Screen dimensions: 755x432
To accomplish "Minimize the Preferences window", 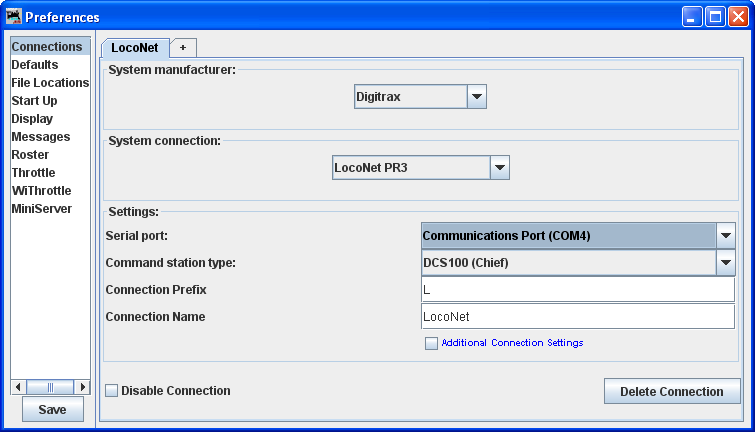I will (x=693, y=17).
